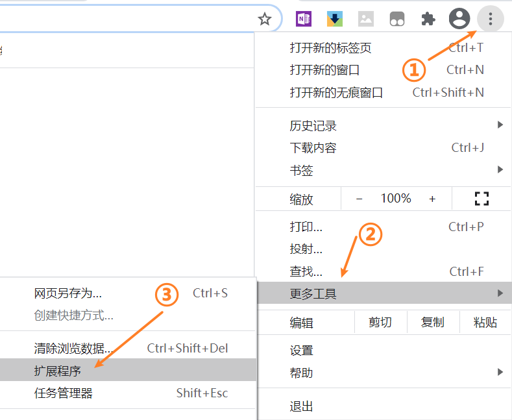Select 清除浏览数据... in the submenu

128,348
